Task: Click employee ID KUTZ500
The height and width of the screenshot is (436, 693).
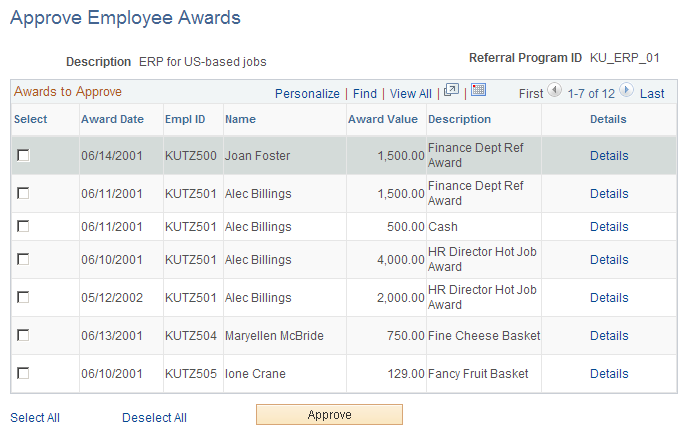Action: click(190, 155)
